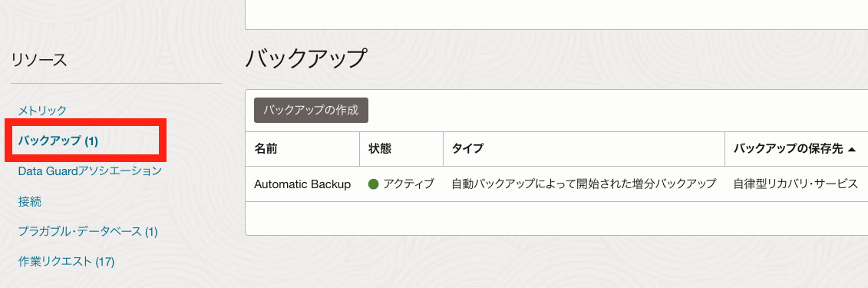Select バックアップ (1) in the resources list
The height and width of the screenshot is (288, 868).
pyautogui.click(x=58, y=141)
